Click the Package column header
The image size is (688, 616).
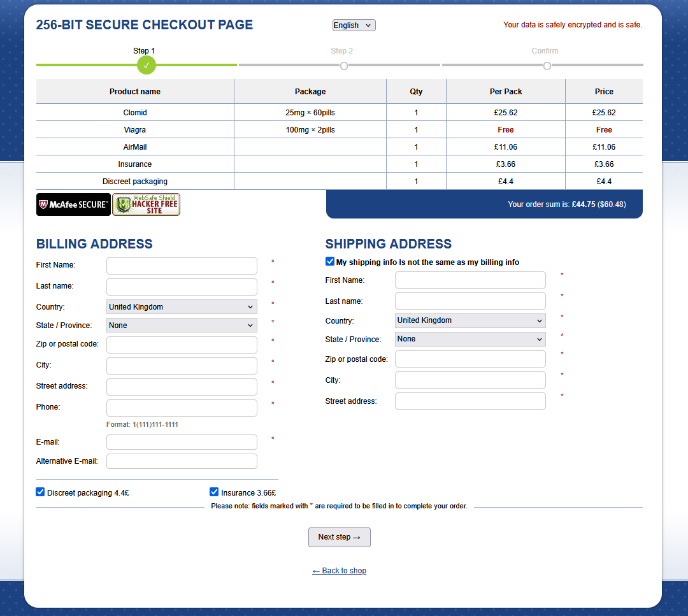(310, 91)
